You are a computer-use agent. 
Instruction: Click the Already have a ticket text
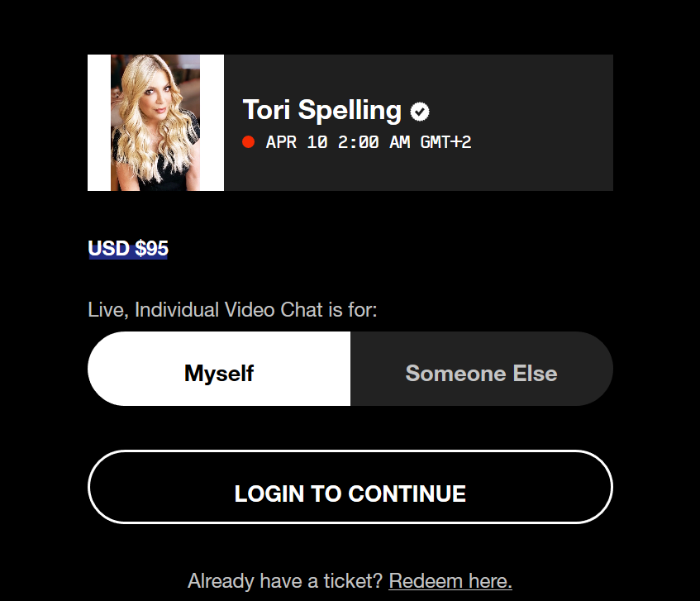(286, 580)
